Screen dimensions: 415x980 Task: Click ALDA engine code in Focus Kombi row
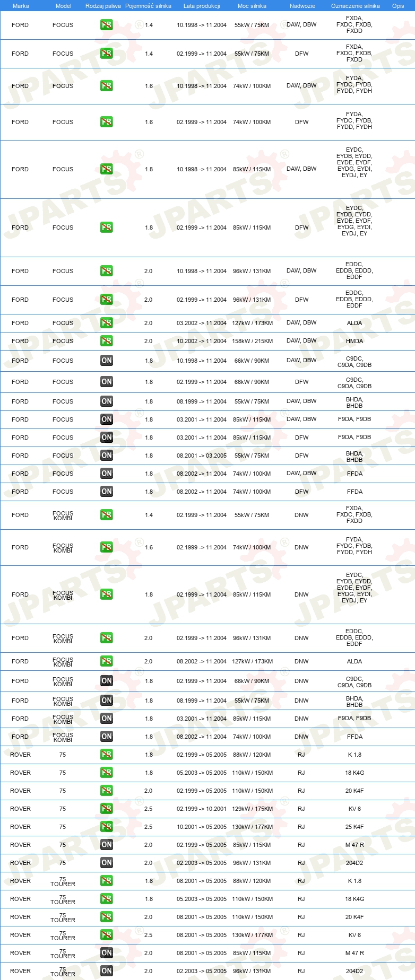[x=355, y=661]
